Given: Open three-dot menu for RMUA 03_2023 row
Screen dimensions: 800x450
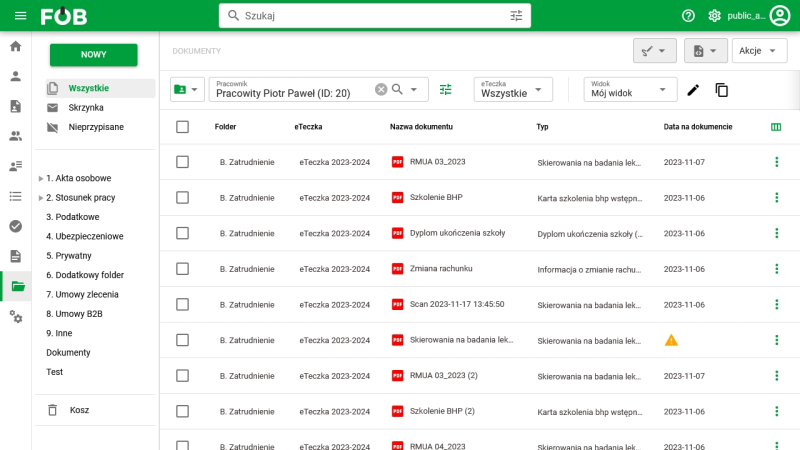Looking at the screenshot, I should pyautogui.click(x=776, y=162).
